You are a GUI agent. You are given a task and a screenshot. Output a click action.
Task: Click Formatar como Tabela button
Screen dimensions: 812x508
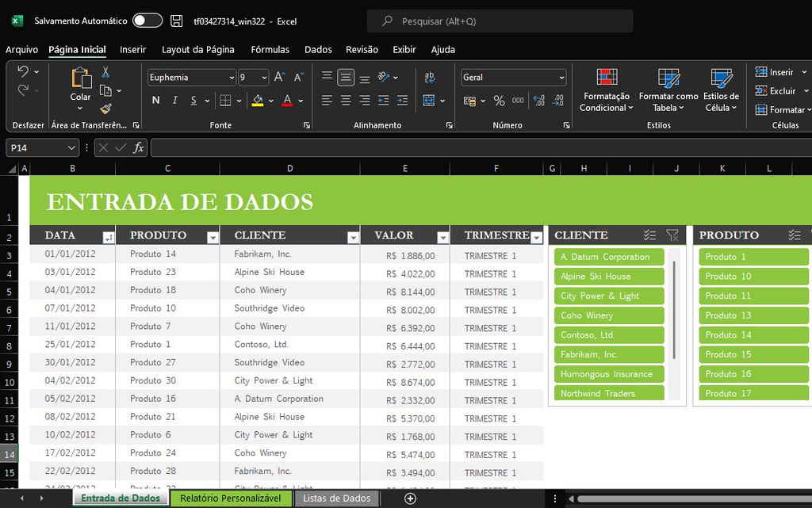click(668, 90)
